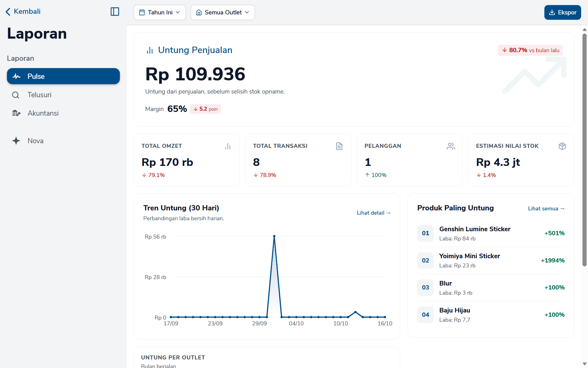Click the Rp 170 rb omzet value

(167, 162)
